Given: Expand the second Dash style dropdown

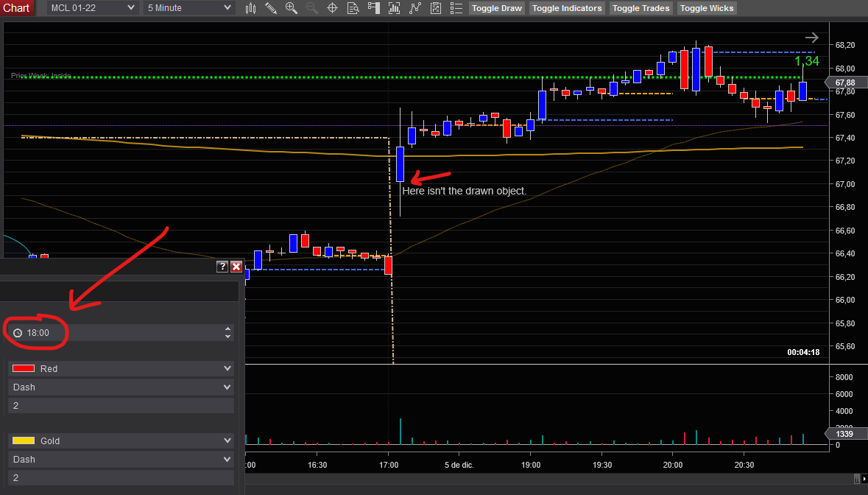Looking at the screenshot, I should [x=121, y=460].
